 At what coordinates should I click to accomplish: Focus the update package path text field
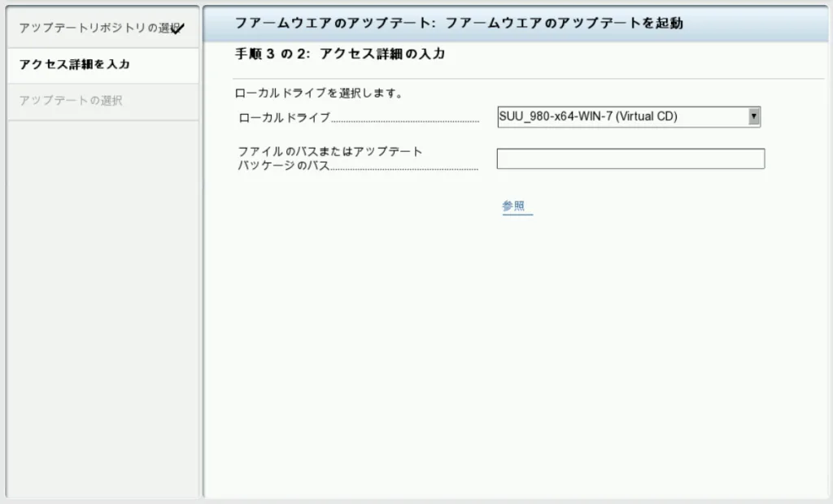coord(630,159)
